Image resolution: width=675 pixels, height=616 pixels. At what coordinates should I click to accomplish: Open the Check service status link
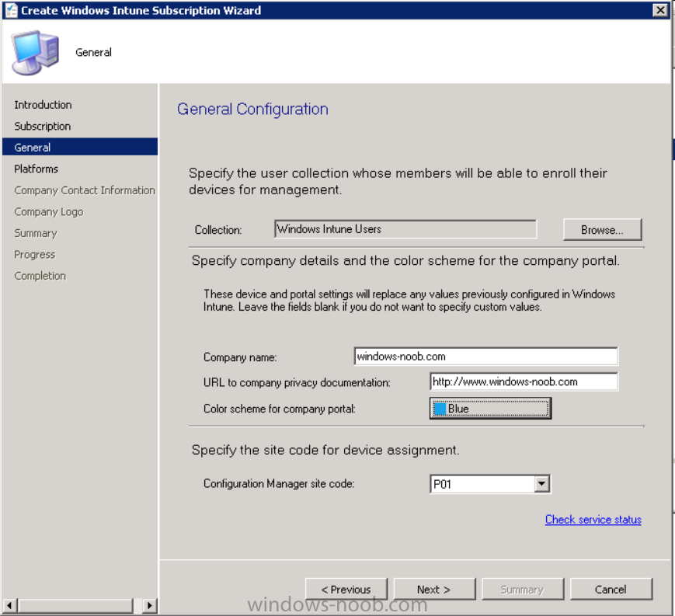click(x=593, y=520)
